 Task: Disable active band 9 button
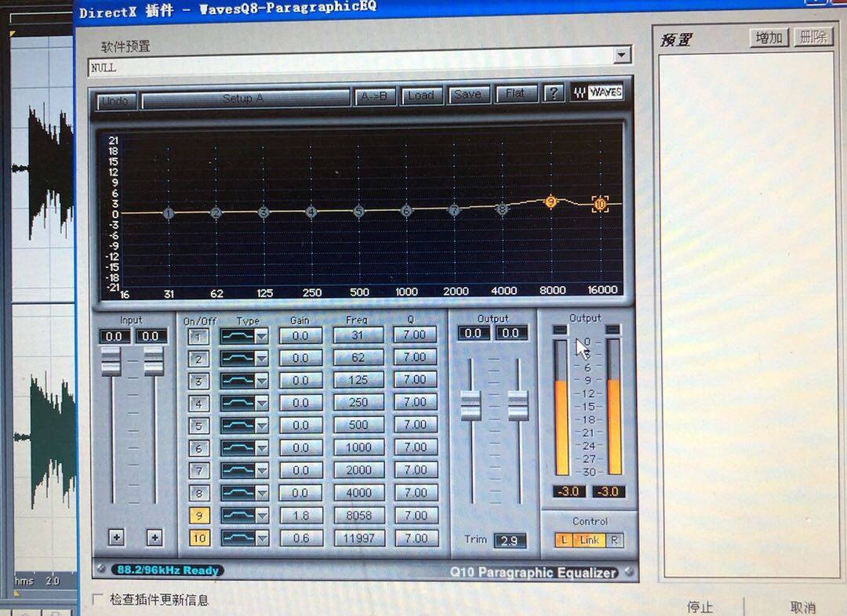[x=198, y=516]
